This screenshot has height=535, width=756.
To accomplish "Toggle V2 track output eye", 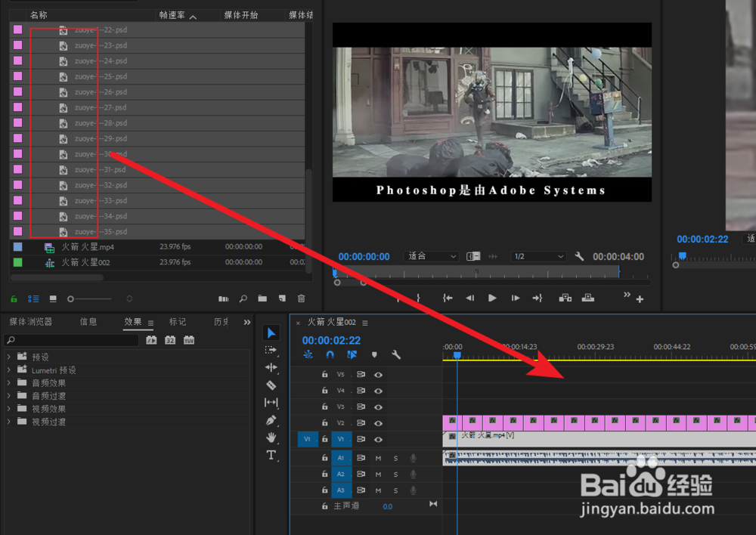I will [x=379, y=423].
